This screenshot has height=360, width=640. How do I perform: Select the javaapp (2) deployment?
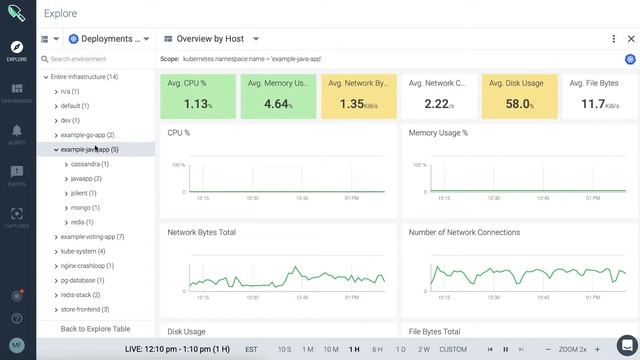(x=86, y=179)
